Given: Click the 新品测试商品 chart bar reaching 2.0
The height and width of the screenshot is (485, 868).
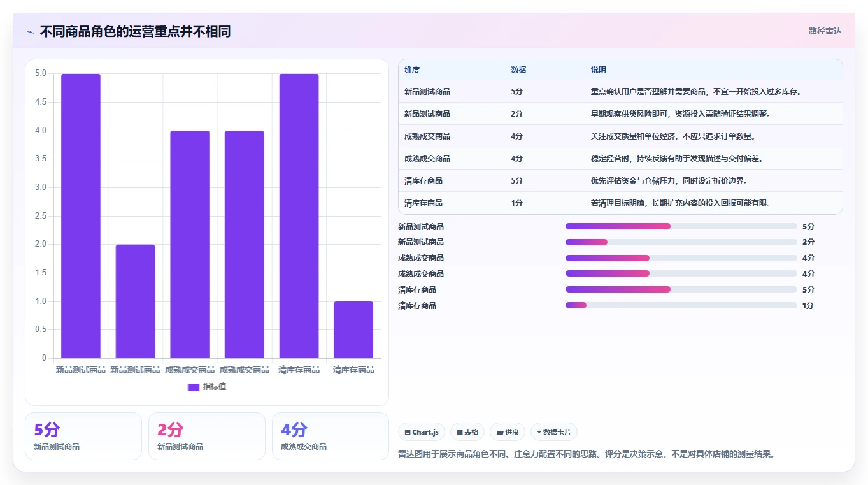Looking at the screenshot, I should click(x=135, y=301).
